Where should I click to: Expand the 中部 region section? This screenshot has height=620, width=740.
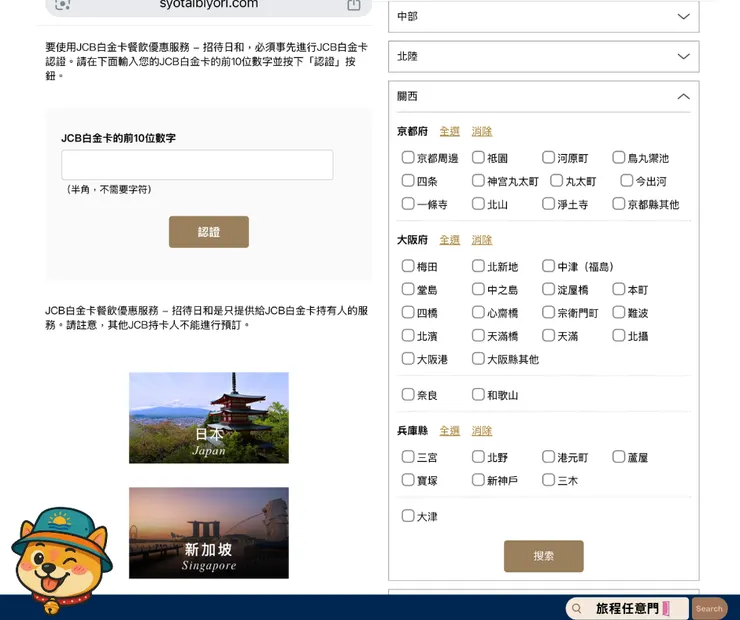(x=544, y=17)
